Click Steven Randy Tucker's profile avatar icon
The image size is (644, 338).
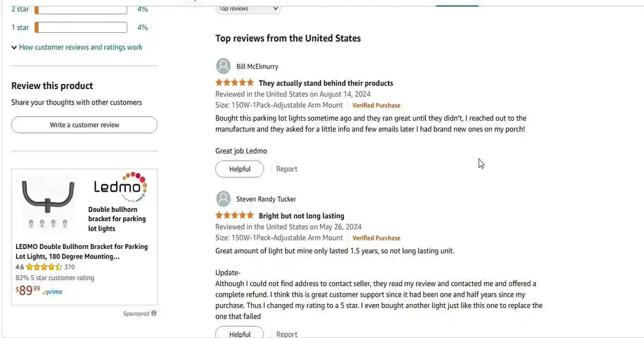(223, 199)
